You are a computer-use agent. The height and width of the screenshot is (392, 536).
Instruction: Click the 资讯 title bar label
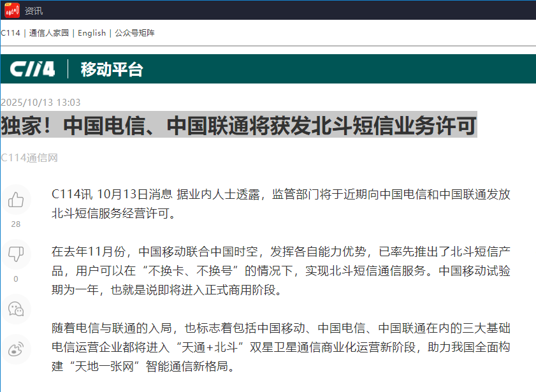34,11
